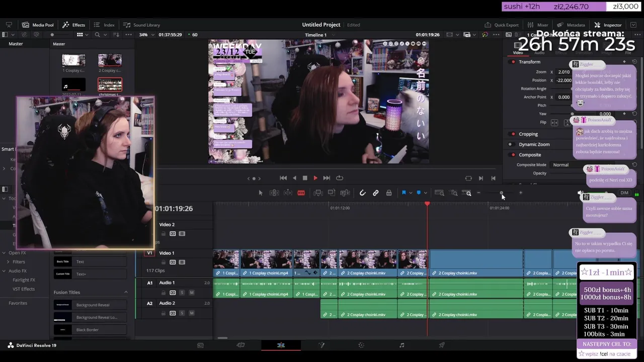The height and width of the screenshot is (362, 644).
Task: Edit the Zoom X value 2.010
Action: [x=564, y=72]
